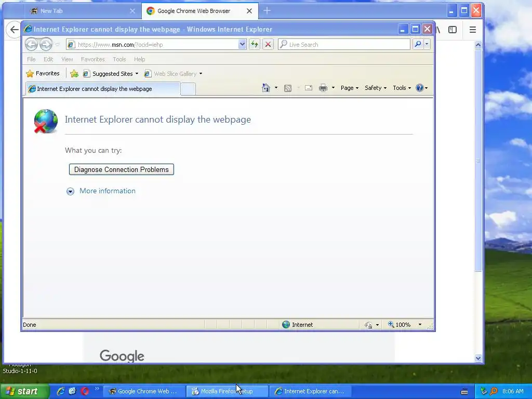Expand the Print options arrow
The height and width of the screenshot is (399, 532).
333,88
